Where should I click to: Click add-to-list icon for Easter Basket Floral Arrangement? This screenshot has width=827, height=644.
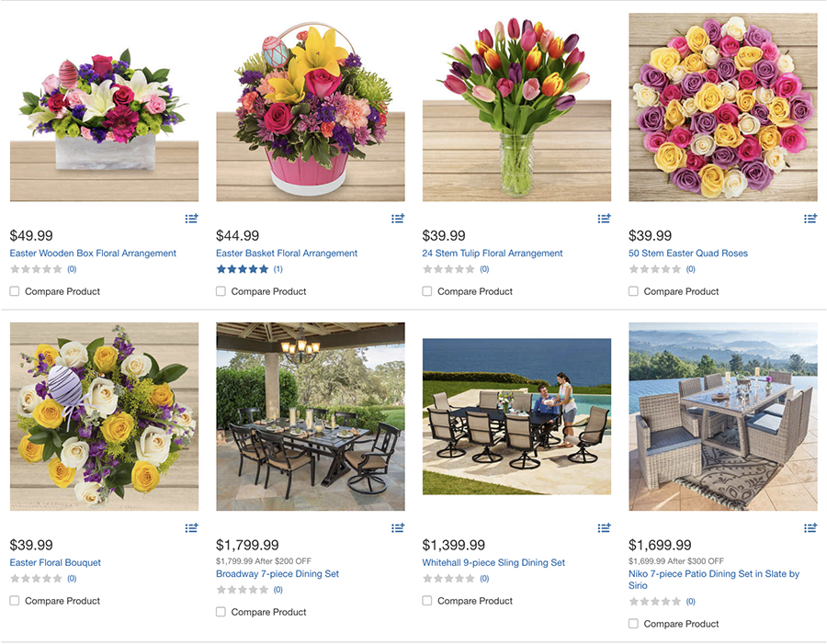point(397,219)
